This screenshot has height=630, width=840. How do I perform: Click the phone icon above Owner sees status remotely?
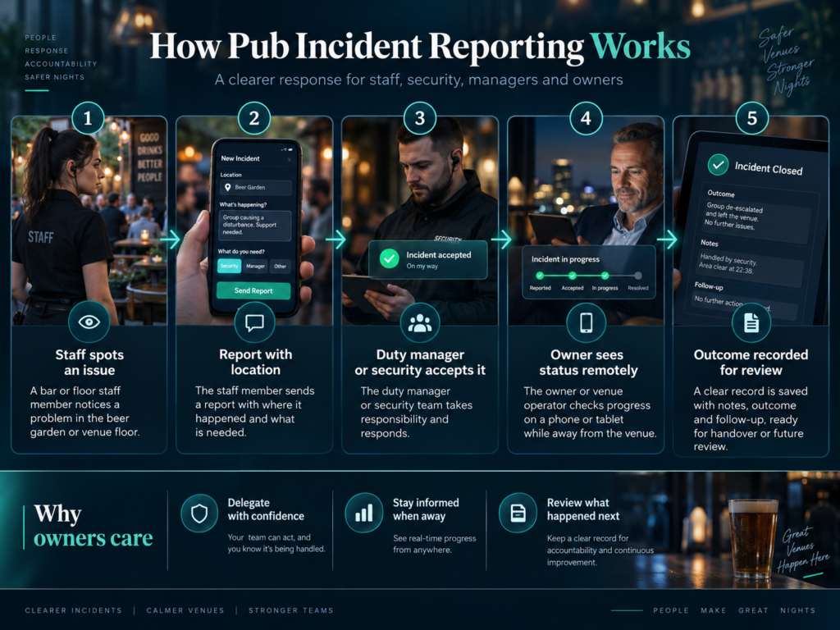[587, 322]
